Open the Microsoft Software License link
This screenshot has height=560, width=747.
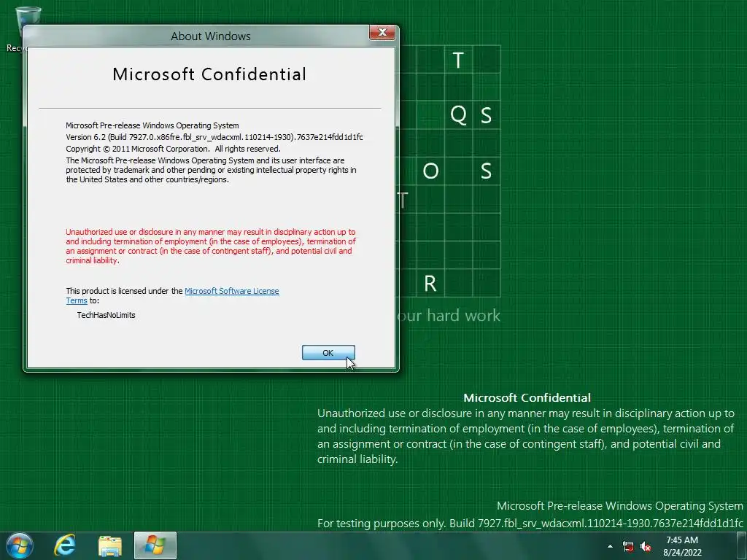coord(231,291)
